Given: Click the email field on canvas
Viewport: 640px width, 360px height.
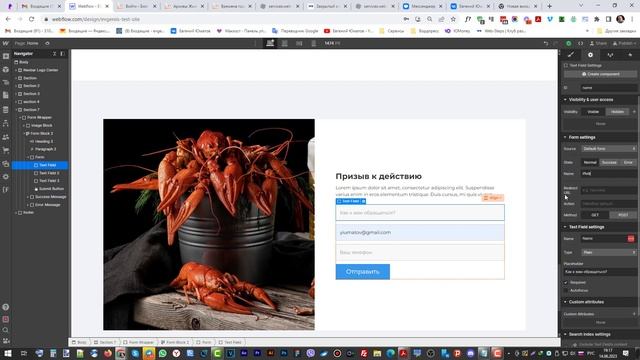Looking at the screenshot, I should coord(420,232).
